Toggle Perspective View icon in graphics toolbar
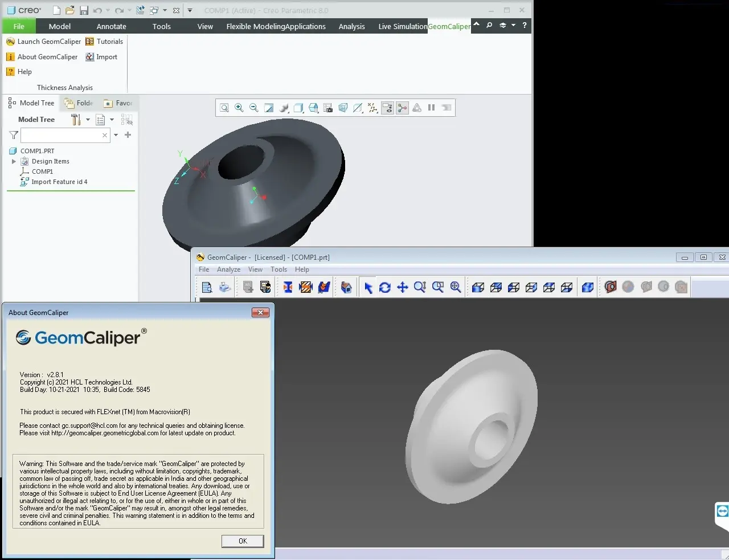Image resolution: width=729 pixels, height=560 pixels. (x=343, y=108)
